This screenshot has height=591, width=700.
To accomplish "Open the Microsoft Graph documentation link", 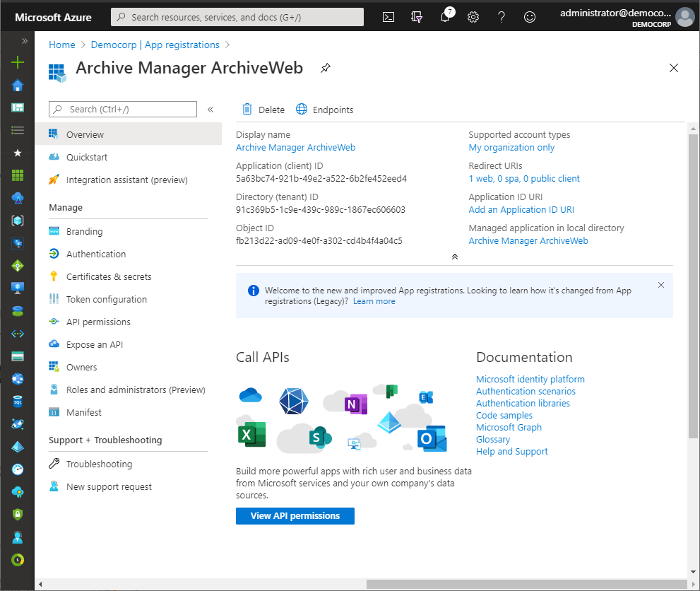I will coord(509,427).
